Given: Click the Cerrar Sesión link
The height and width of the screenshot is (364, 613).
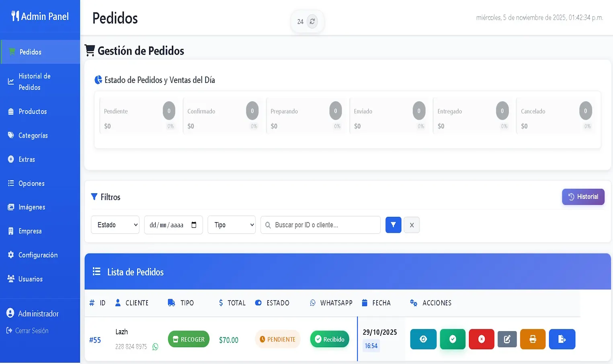Looking at the screenshot, I should click(27, 331).
